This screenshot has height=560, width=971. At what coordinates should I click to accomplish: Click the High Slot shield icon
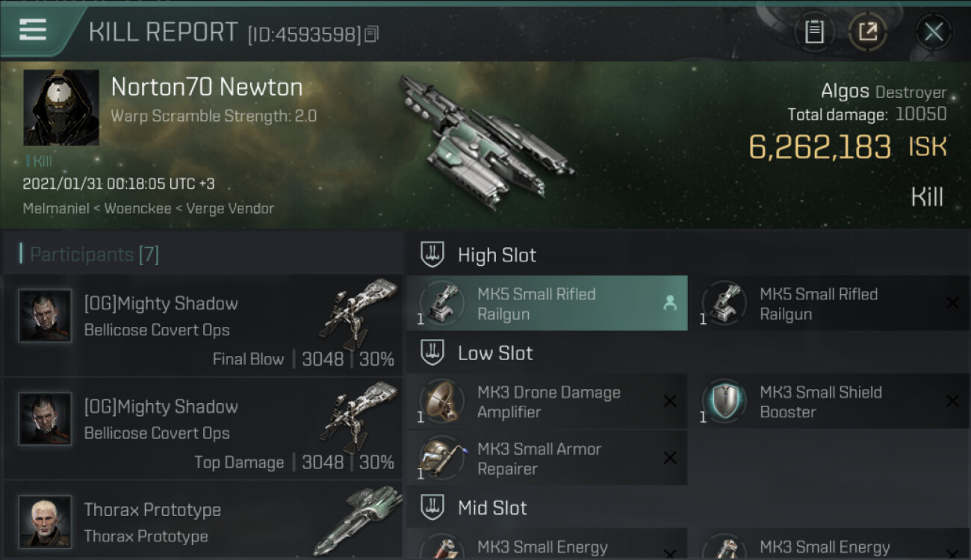tap(432, 255)
